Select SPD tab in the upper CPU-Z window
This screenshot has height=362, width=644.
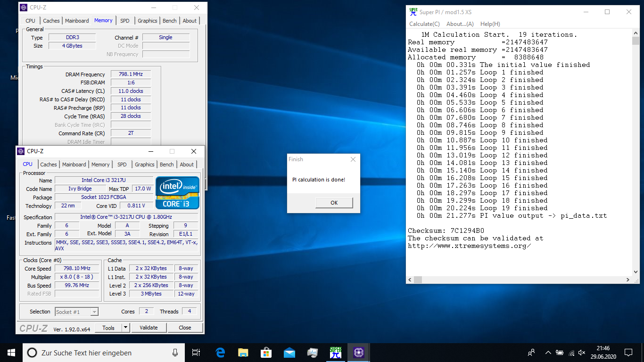pos(125,21)
